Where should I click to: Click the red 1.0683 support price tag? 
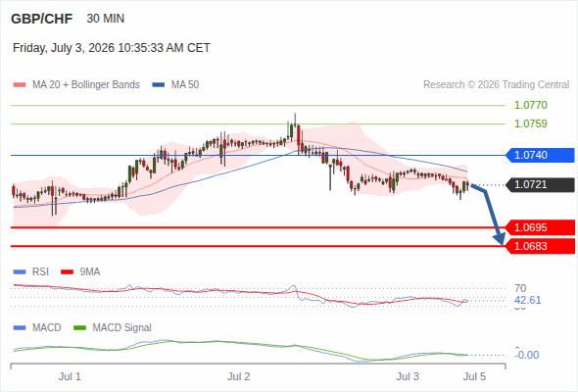click(x=540, y=246)
